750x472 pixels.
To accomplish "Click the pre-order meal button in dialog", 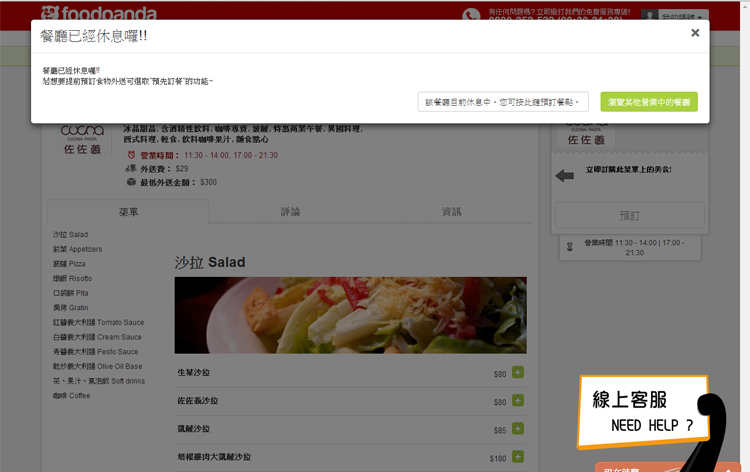I will click(x=503, y=102).
